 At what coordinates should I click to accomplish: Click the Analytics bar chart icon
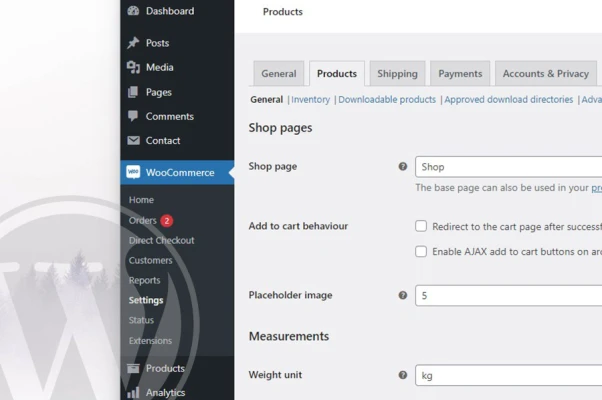click(133, 393)
